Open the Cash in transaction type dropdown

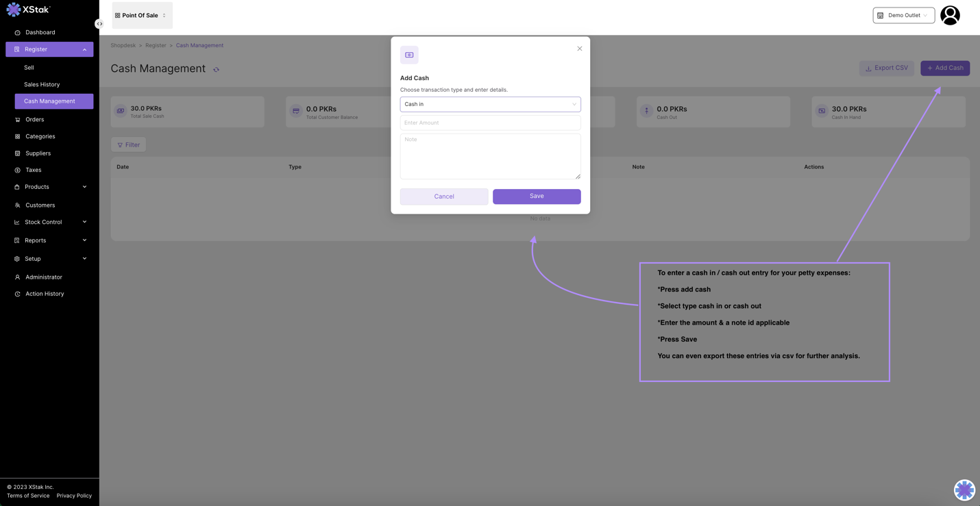pos(490,104)
